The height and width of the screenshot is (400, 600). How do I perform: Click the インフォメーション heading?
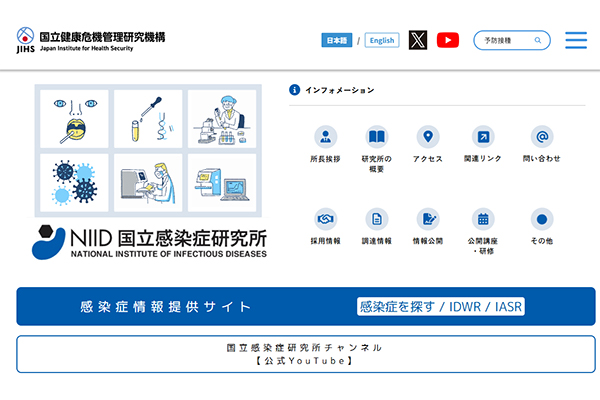click(339, 90)
